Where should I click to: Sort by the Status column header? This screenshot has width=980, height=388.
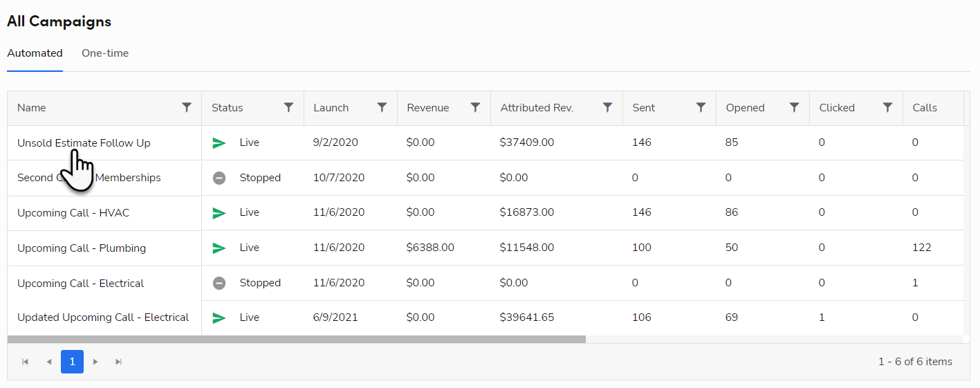click(228, 108)
